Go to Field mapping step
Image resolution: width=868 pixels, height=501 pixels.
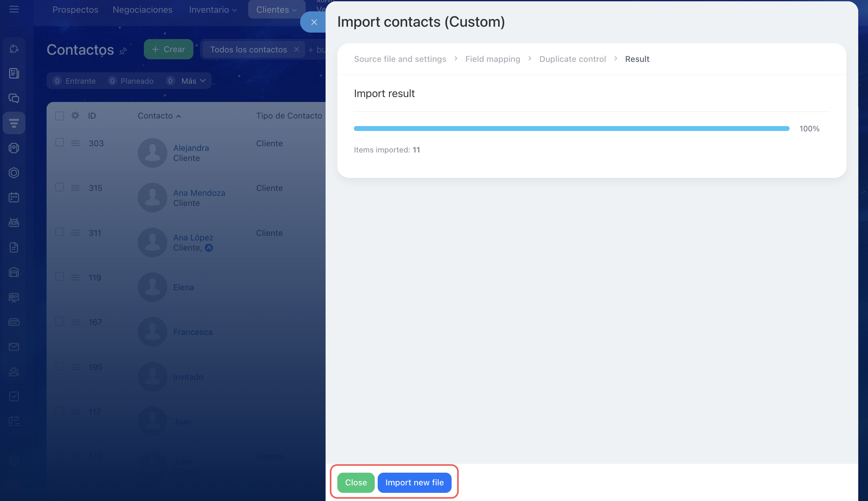click(493, 59)
